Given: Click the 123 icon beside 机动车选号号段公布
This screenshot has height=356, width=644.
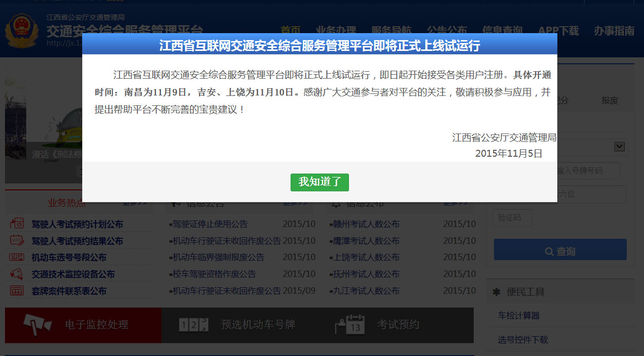Looking at the screenshot, I should [15, 257].
